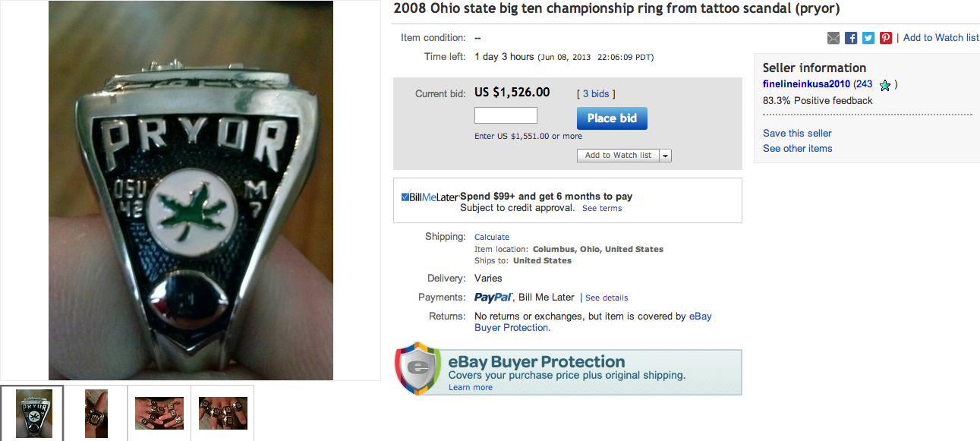
Task: Select the second thumbnail of ring on finger
Action: (96, 413)
